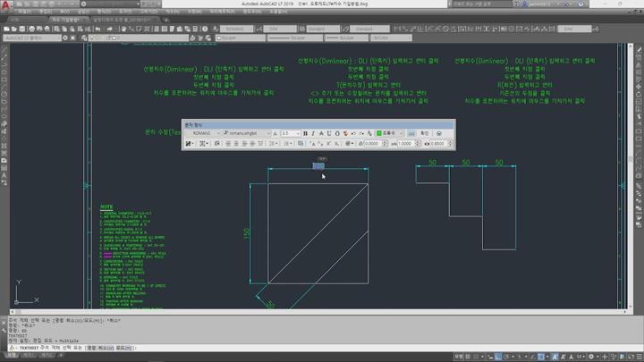Click the oblique angle field showing 0.0000
The height and width of the screenshot is (362, 644).
[373, 144]
